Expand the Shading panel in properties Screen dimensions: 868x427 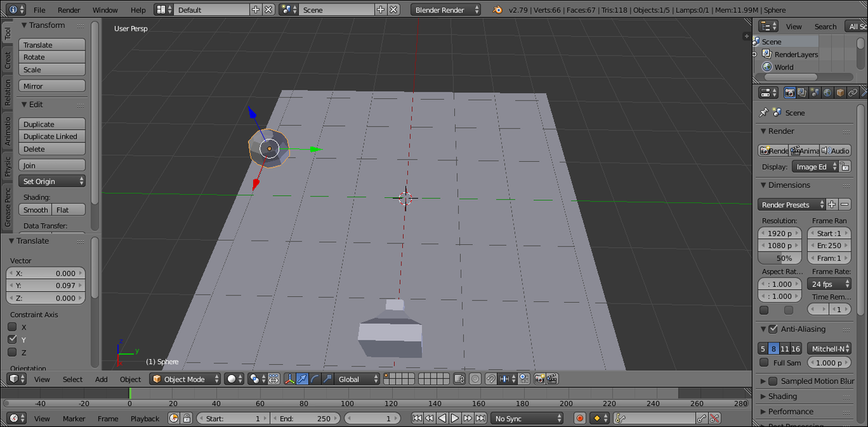(783, 396)
